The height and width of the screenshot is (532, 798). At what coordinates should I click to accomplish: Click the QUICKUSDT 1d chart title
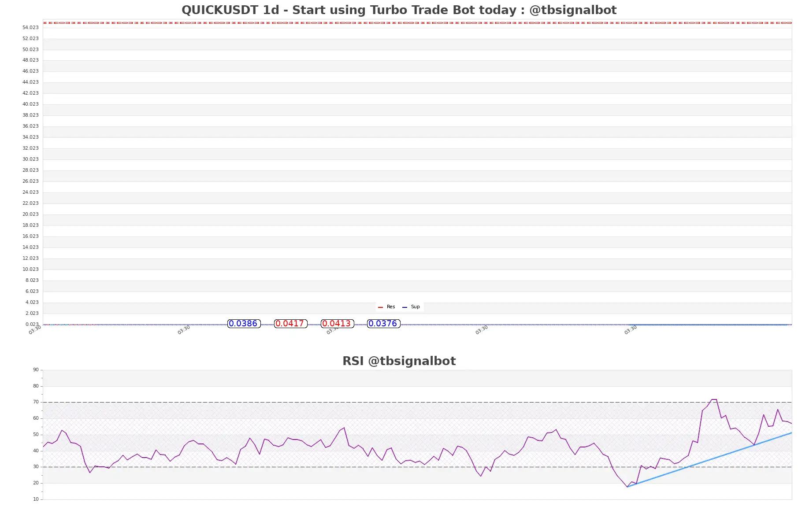(x=399, y=10)
